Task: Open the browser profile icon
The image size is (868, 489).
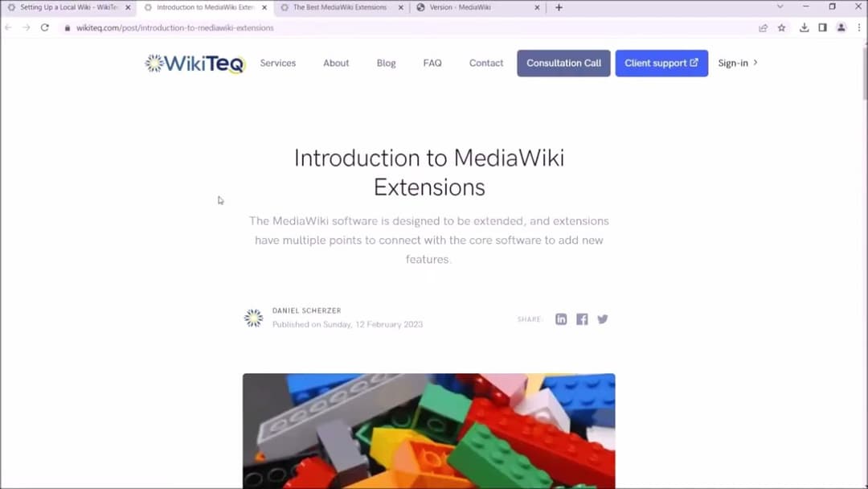Action: pyautogui.click(x=841, y=27)
